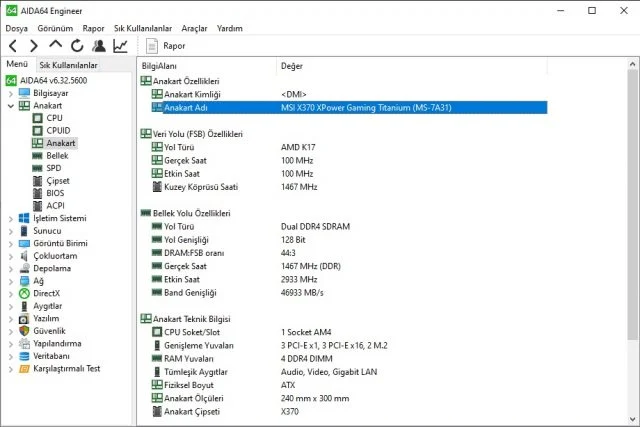Click the Veritabanı database icon
Screen dimensions: 640x427
[24, 356]
